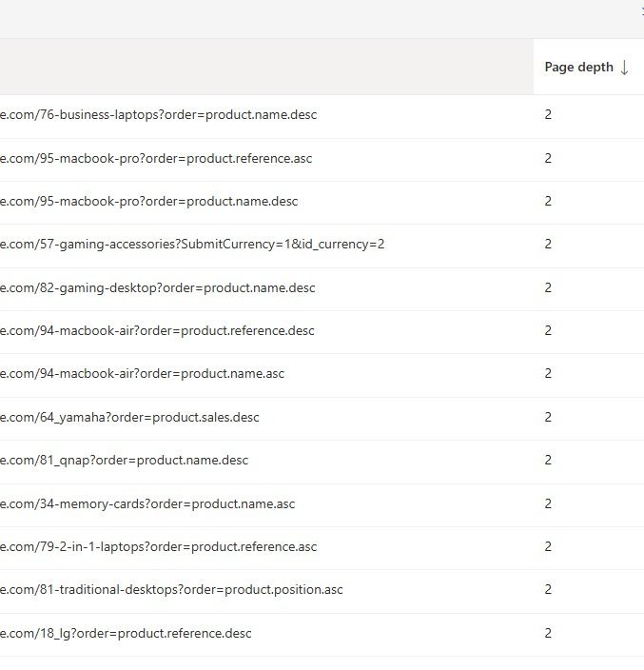644x670 pixels.
Task: Click page depth value for yamaha row
Action: (548, 417)
